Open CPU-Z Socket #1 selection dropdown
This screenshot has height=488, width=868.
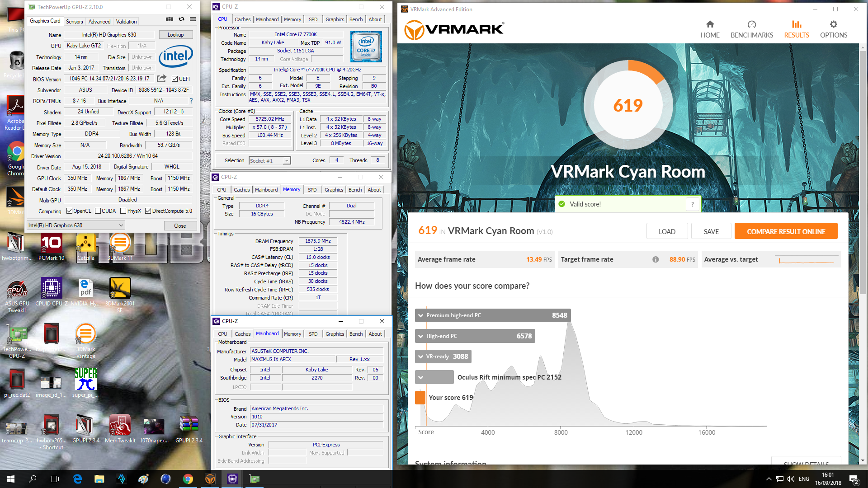coord(269,161)
